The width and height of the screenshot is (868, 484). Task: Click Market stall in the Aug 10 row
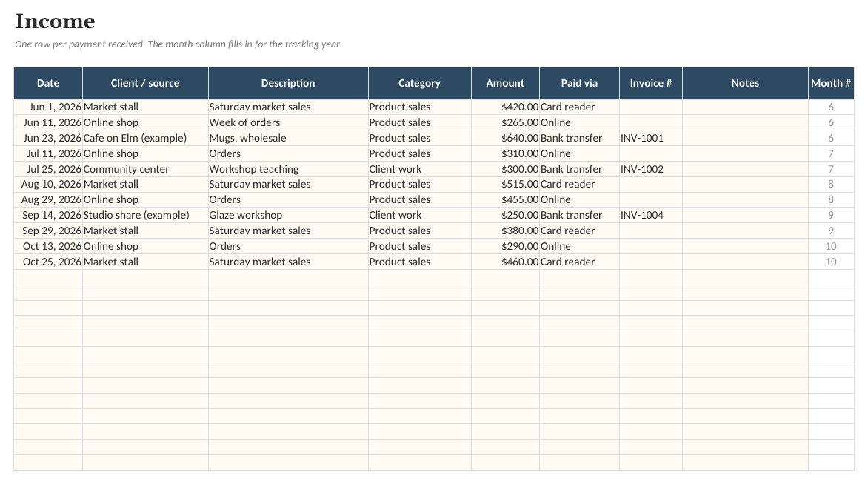[145, 184]
